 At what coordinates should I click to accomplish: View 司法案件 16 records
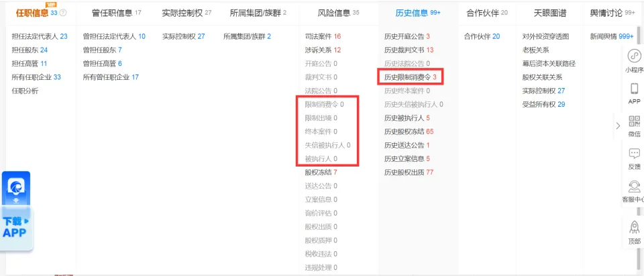coord(323,36)
